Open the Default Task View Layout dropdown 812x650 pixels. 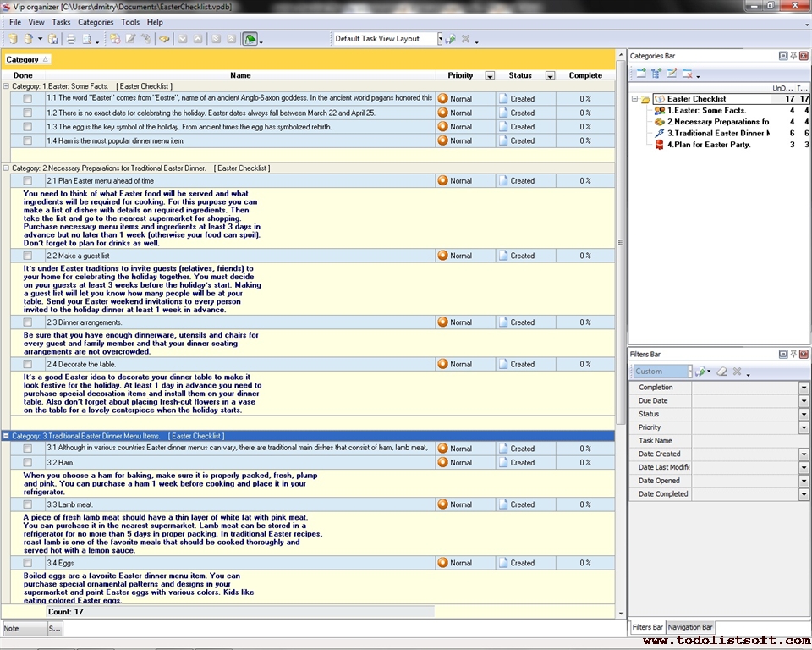pos(440,39)
